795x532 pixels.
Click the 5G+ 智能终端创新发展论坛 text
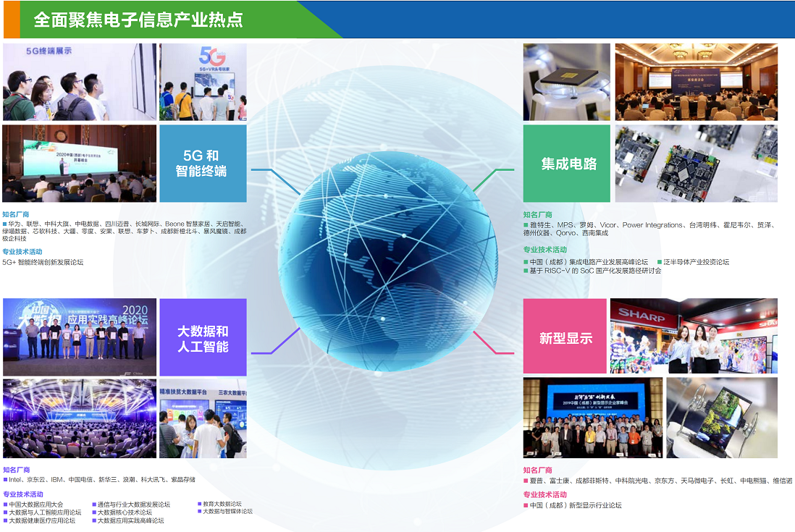(x=43, y=262)
